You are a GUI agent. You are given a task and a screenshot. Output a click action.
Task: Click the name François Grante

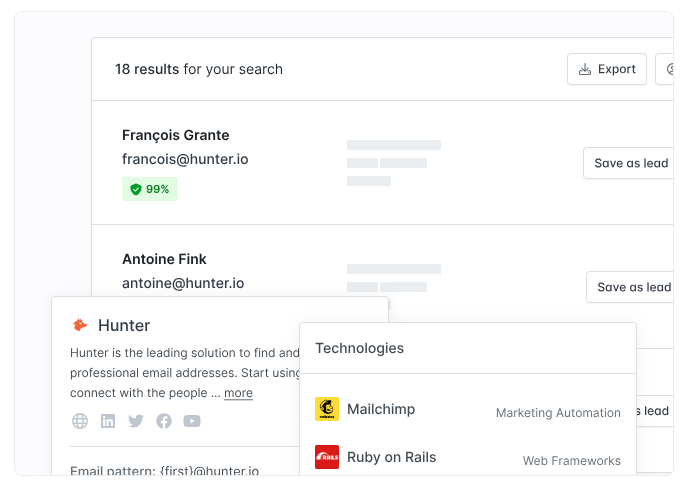[175, 135]
